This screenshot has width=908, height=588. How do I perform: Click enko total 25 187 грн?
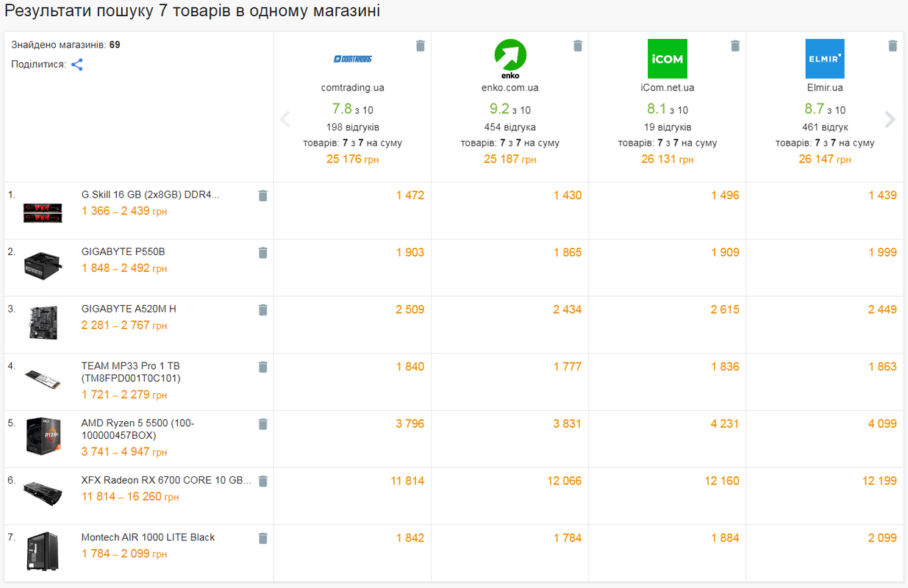[x=510, y=159]
